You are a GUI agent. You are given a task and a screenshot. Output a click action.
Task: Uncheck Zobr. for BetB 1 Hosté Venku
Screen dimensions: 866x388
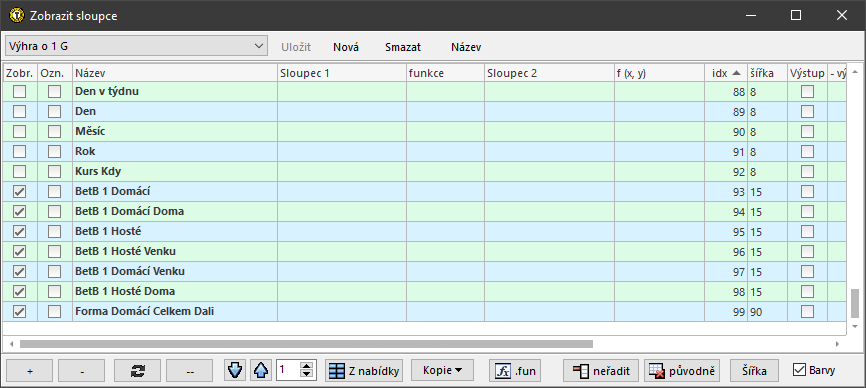19,252
